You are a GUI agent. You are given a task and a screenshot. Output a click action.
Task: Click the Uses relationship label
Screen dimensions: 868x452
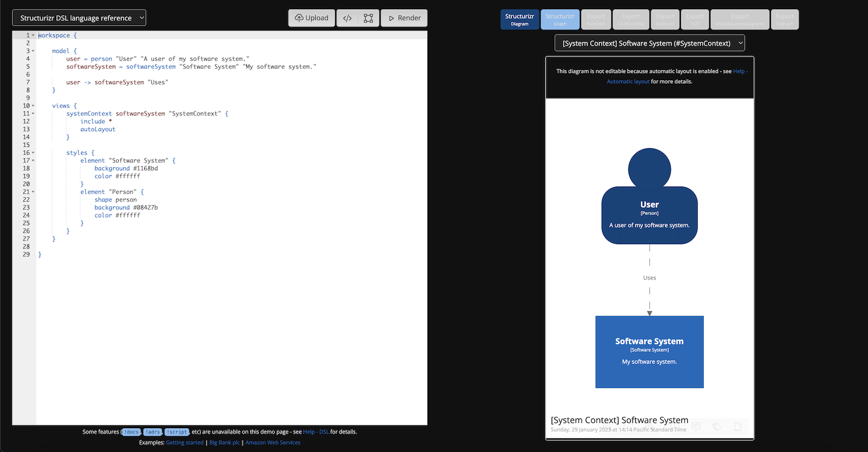(649, 278)
